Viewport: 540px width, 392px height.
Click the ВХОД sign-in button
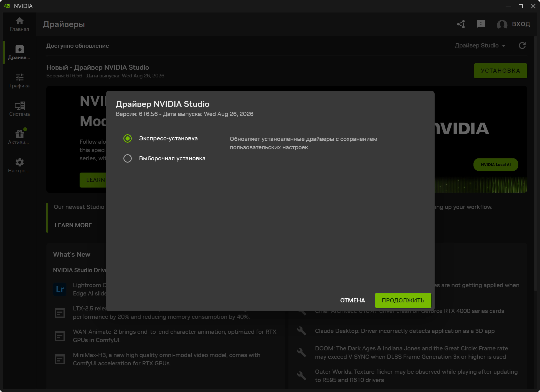coord(521,24)
